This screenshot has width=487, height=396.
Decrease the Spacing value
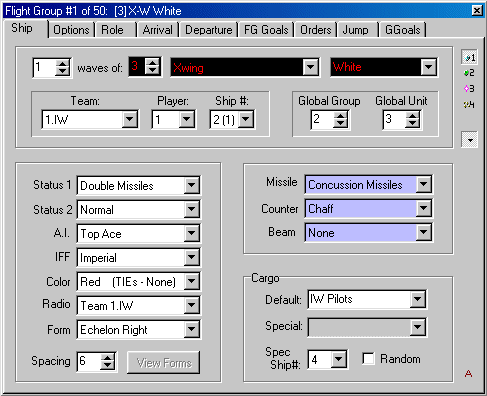[x=107, y=365]
